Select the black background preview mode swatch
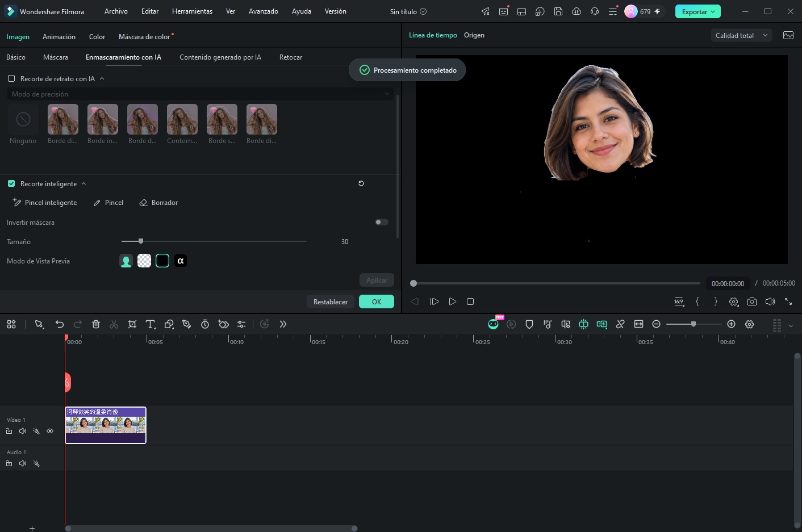 pos(162,261)
